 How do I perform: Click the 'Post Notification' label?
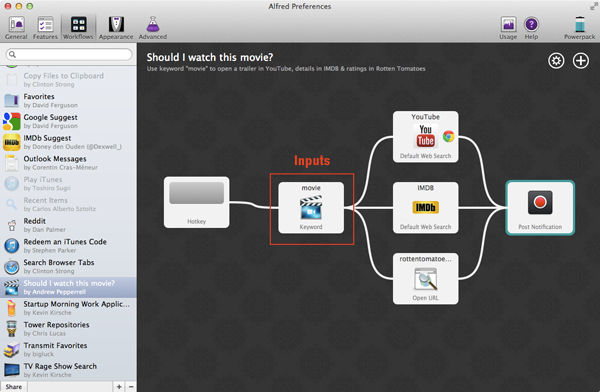click(x=540, y=227)
